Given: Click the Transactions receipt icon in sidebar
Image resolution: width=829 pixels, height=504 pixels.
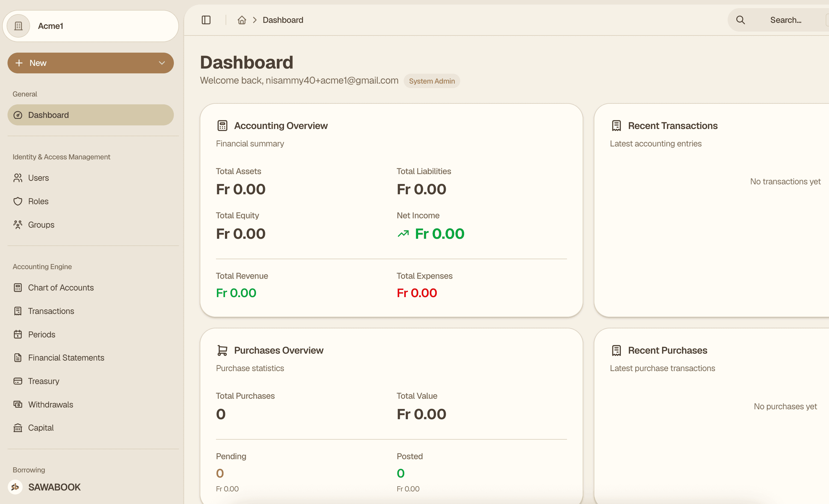Looking at the screenshot, I should click(x=18, y=311).
